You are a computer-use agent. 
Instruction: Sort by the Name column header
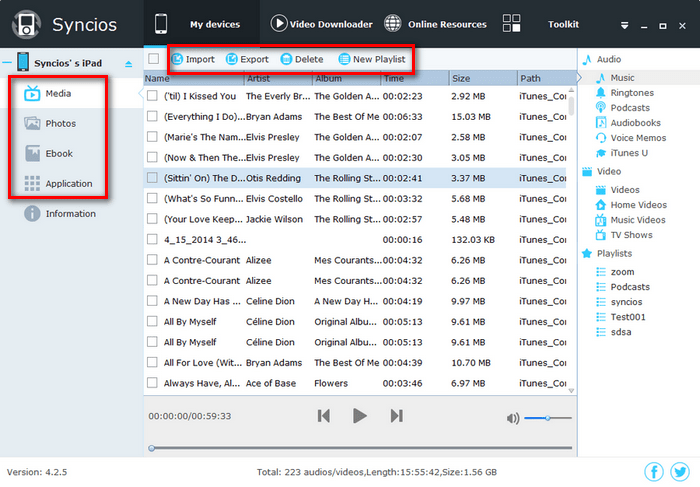(194, 79)
